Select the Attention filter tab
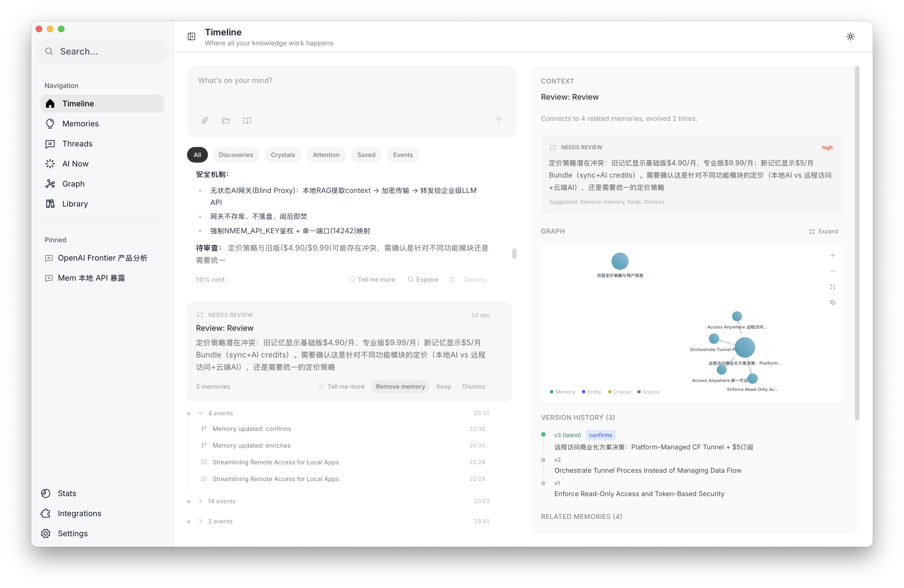 tap(326, 155)
